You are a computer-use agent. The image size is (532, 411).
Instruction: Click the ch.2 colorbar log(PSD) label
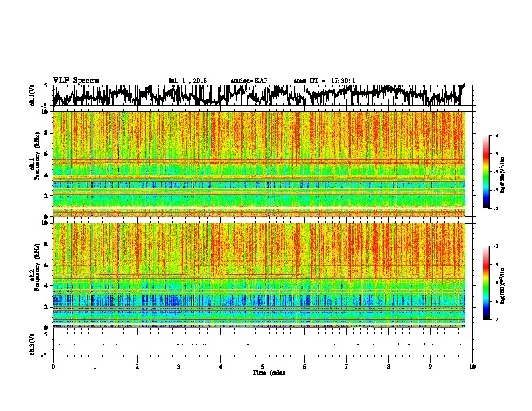[x=502, y=285]
